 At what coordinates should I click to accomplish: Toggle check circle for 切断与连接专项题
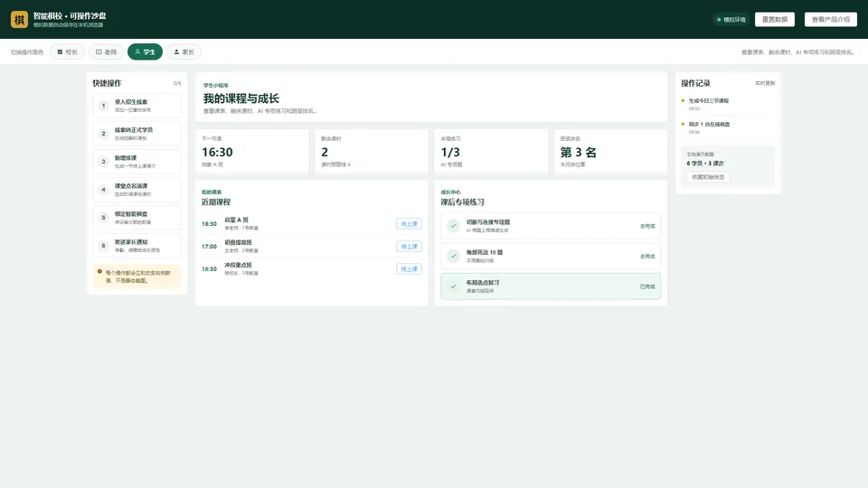coord(453,226)
